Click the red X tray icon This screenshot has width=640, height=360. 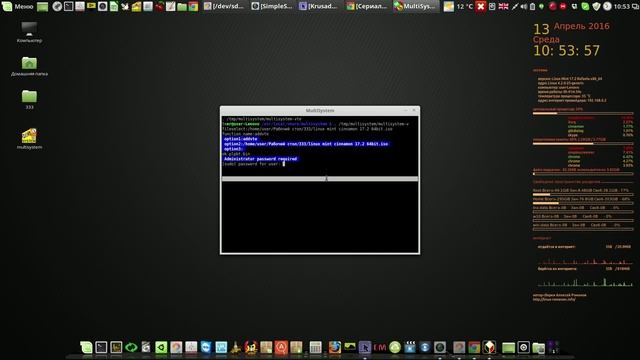481,6
